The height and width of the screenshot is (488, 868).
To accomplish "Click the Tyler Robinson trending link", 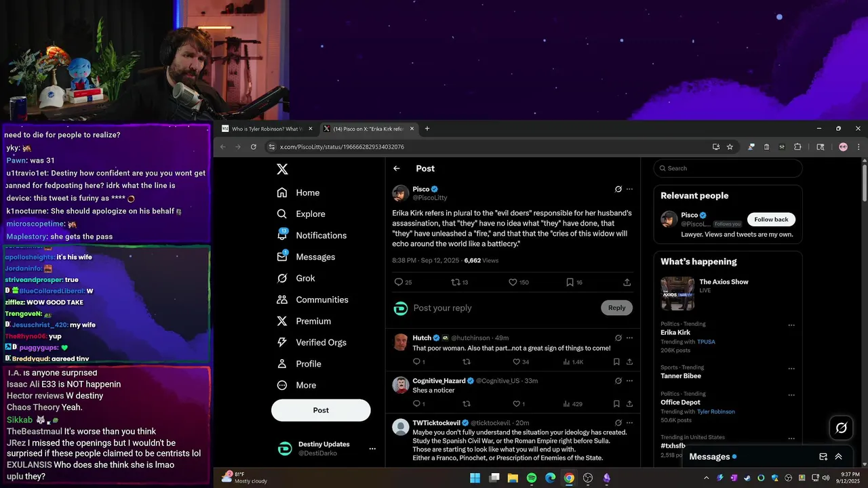I will coord(716,411).
